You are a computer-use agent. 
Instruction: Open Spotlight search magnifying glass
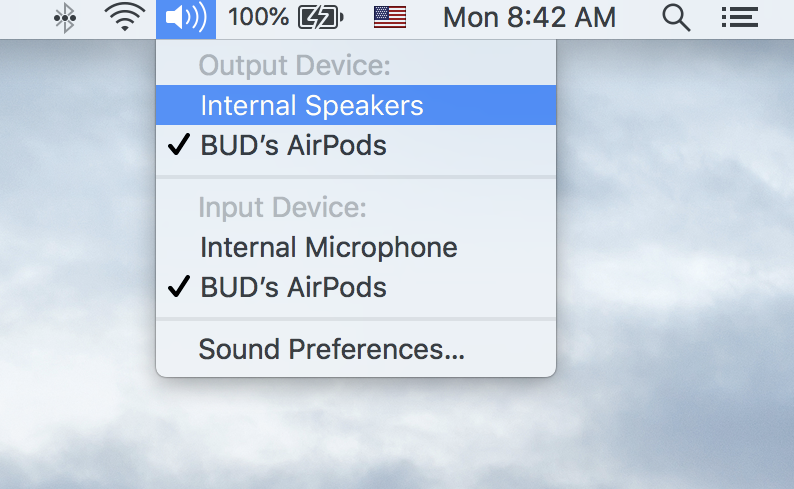click(x=676, y=18)
